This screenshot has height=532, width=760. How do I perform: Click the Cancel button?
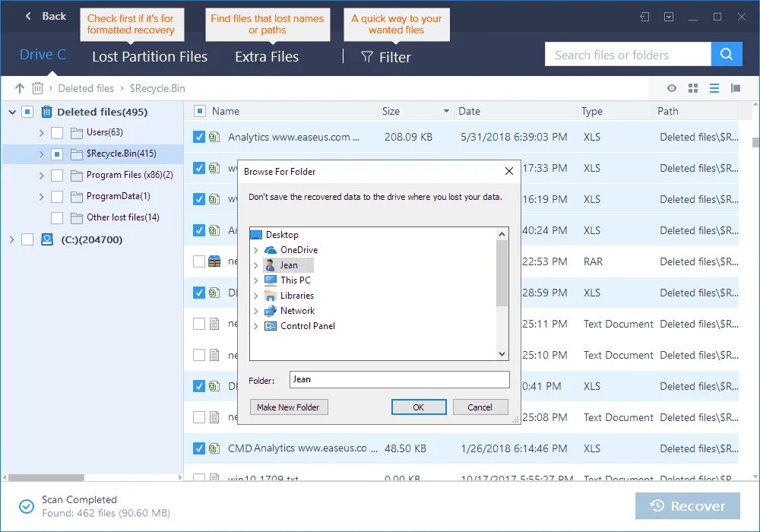(x=480, y=407)
